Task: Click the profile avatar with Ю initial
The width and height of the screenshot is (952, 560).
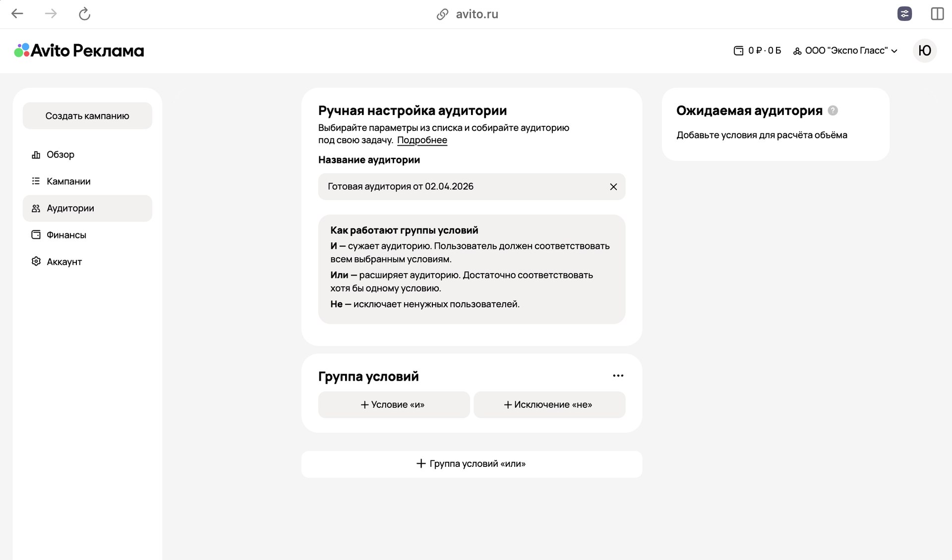Action: 925,50
